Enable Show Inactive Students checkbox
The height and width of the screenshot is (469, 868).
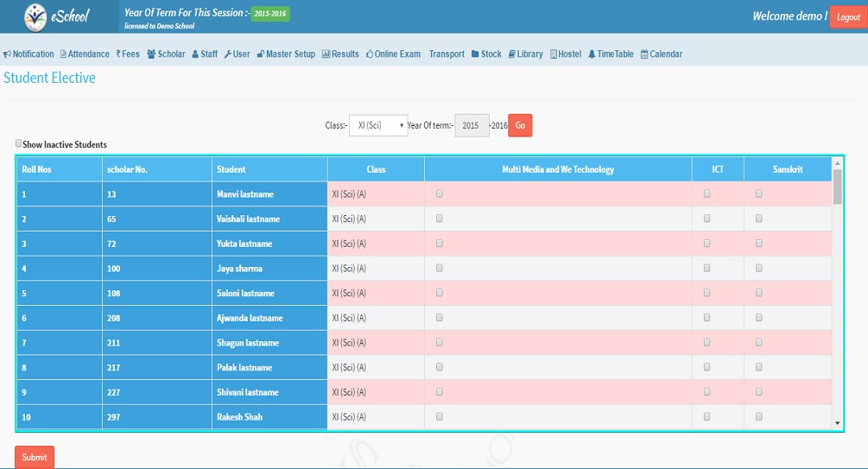coord(19,144)
